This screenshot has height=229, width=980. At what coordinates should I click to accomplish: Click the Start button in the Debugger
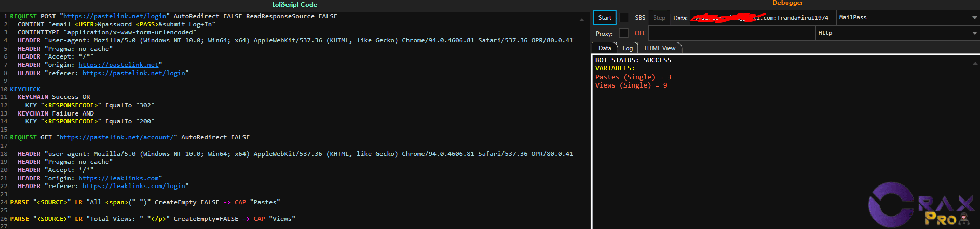click(605, 18)
